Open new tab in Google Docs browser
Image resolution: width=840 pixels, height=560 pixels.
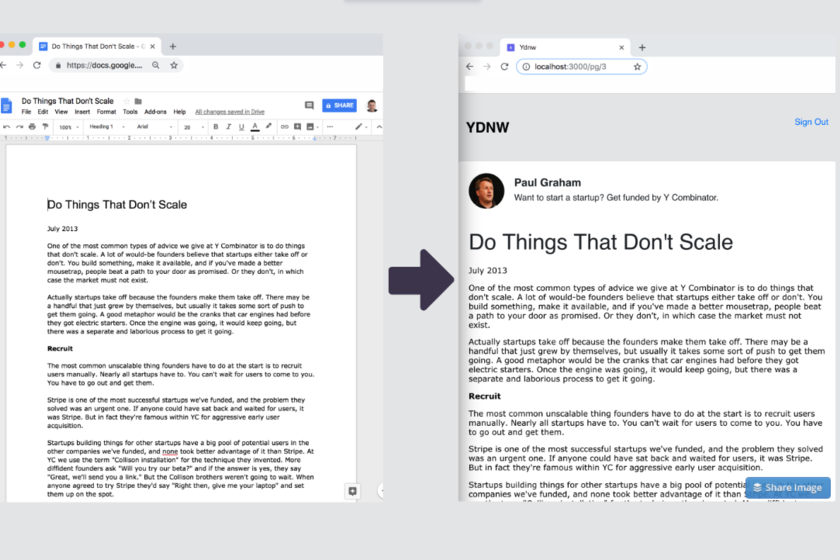[x=172, y=47]
